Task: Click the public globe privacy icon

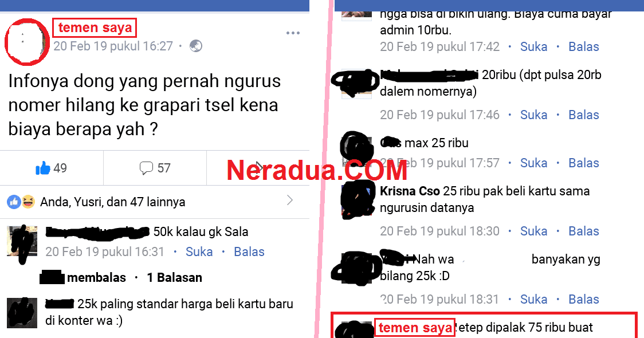Action: click(x=196, y=46)
